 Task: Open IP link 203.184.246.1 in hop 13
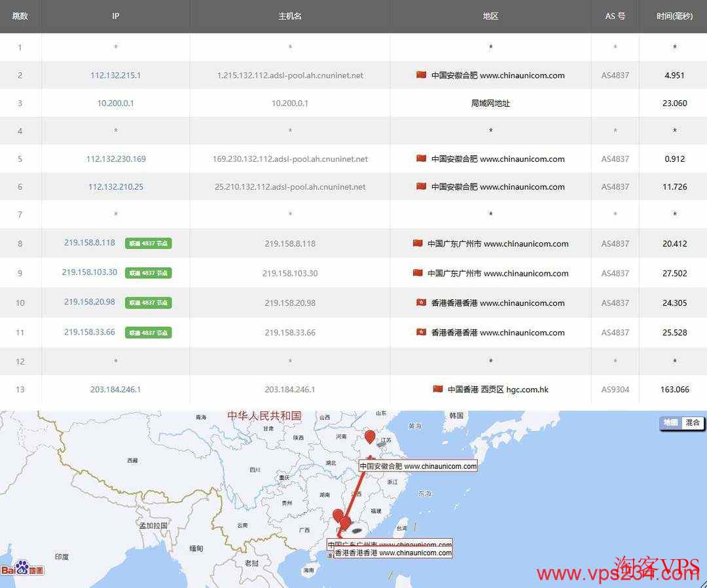pyautogui.click(x=115, y=389)
